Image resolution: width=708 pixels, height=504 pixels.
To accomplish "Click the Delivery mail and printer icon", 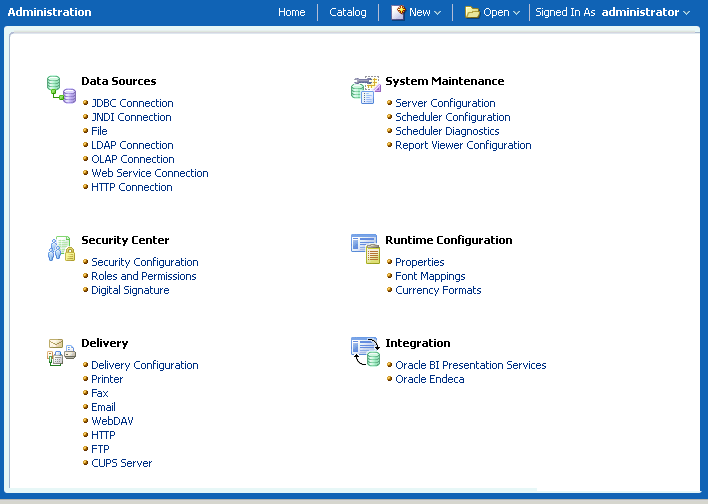I will pos(61,352).
